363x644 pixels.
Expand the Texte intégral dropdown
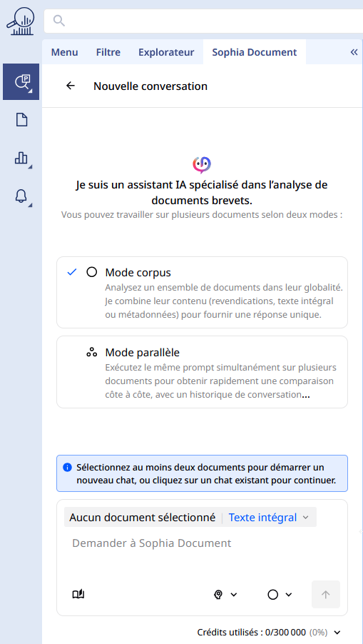[x=269, y=518]
